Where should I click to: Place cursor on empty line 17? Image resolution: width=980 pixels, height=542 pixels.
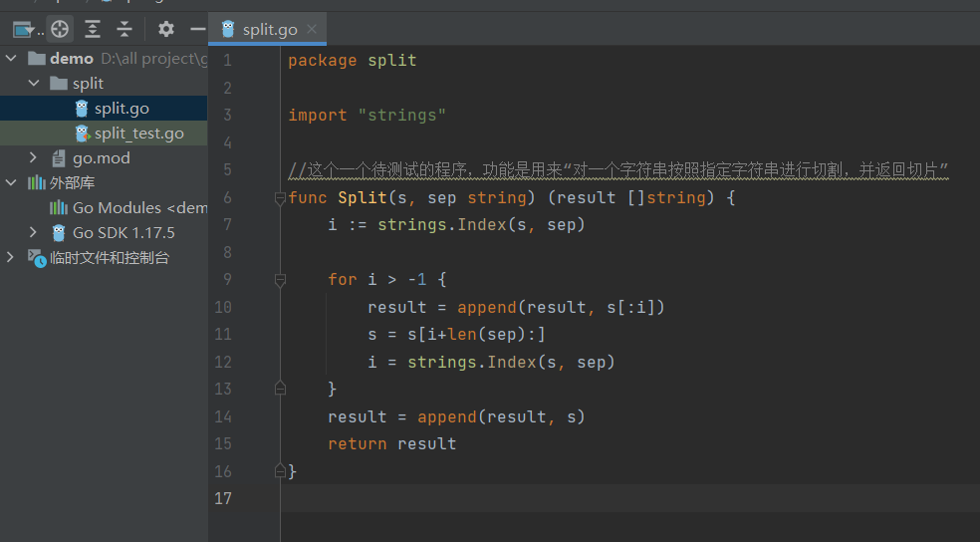pyautogui.click(x=598, y=498)
